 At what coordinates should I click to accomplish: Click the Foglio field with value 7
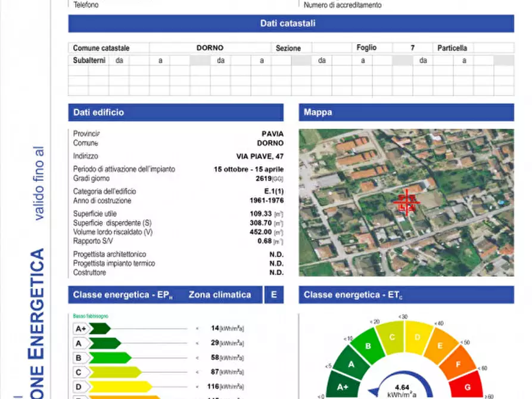click(412, 48)
